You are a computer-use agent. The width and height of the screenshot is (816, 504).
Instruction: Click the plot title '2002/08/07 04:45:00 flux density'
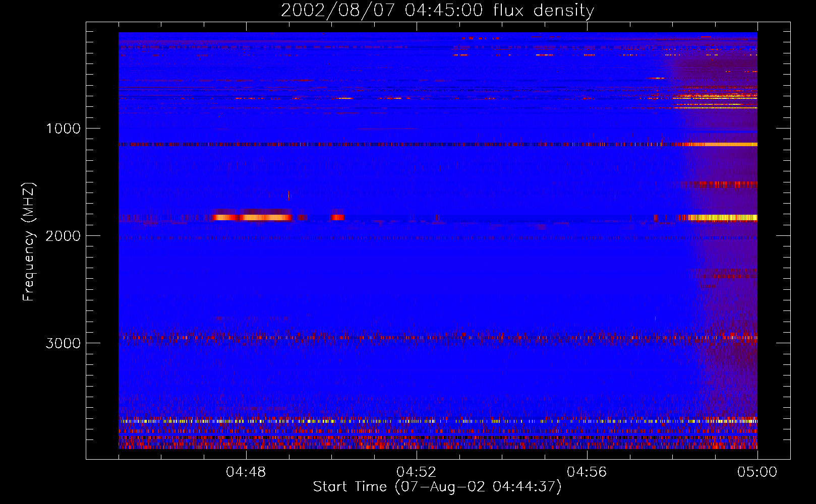pyautogui.click(x=437, y=11)
